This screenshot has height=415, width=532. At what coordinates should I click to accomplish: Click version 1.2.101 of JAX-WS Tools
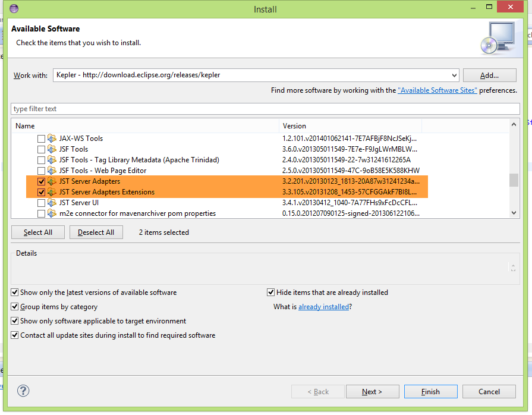(x=350, y=139)
